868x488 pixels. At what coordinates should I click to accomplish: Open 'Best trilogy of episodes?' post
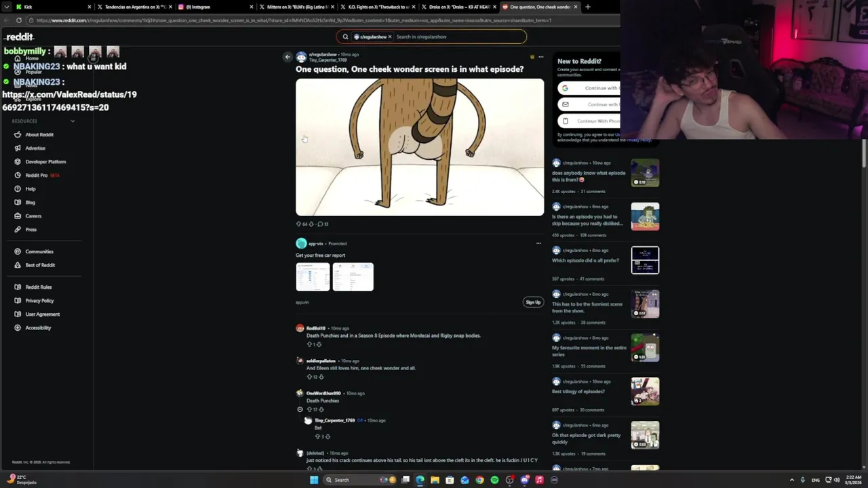coord(578,391)
